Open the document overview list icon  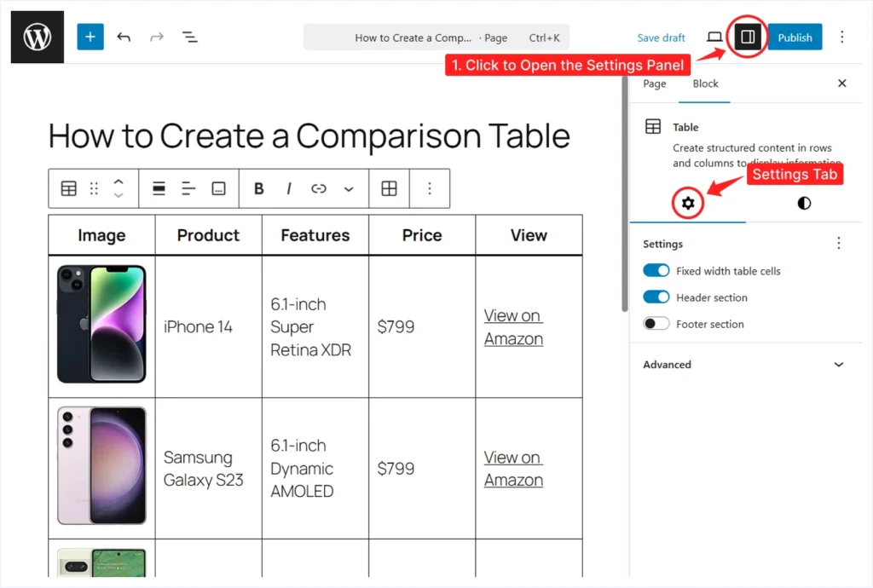pos(190,37)
